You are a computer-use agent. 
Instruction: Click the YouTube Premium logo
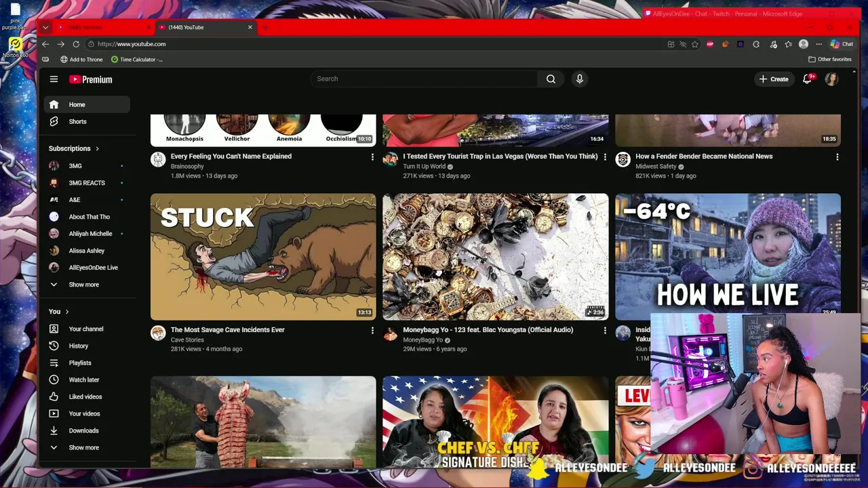tap(90, 79)
